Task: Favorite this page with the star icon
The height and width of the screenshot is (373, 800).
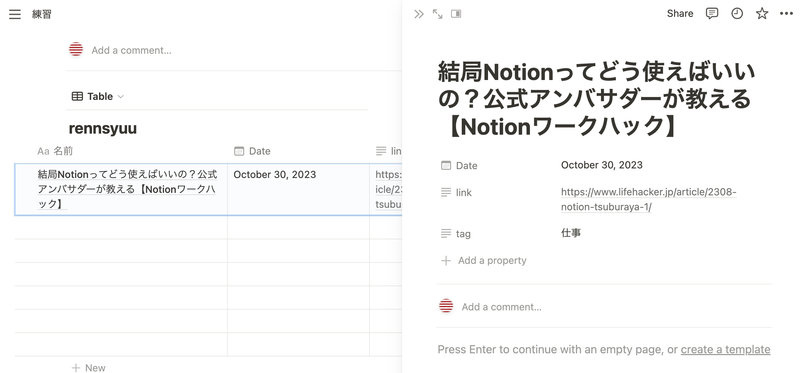Action: click(x=762, y=14)
